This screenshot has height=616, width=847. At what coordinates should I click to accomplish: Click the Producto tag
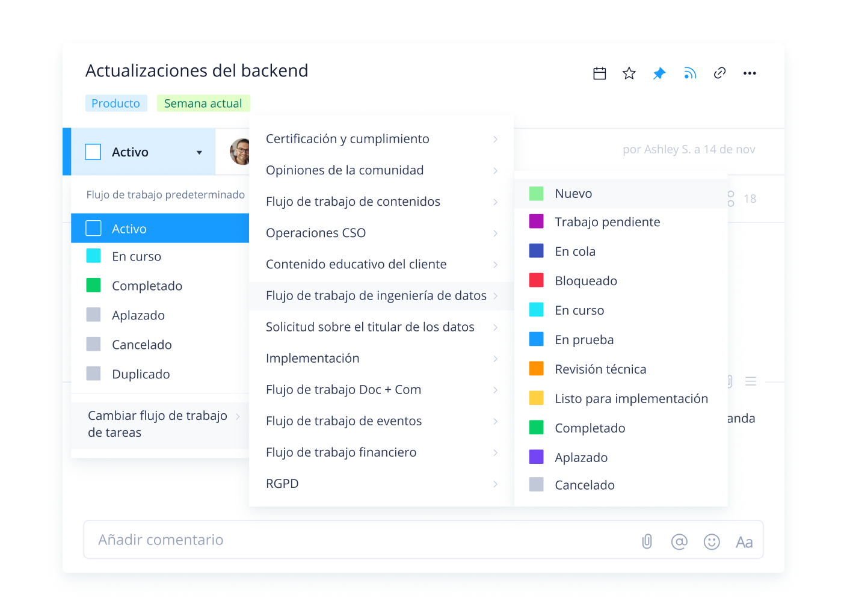click(x=115, y=103)
